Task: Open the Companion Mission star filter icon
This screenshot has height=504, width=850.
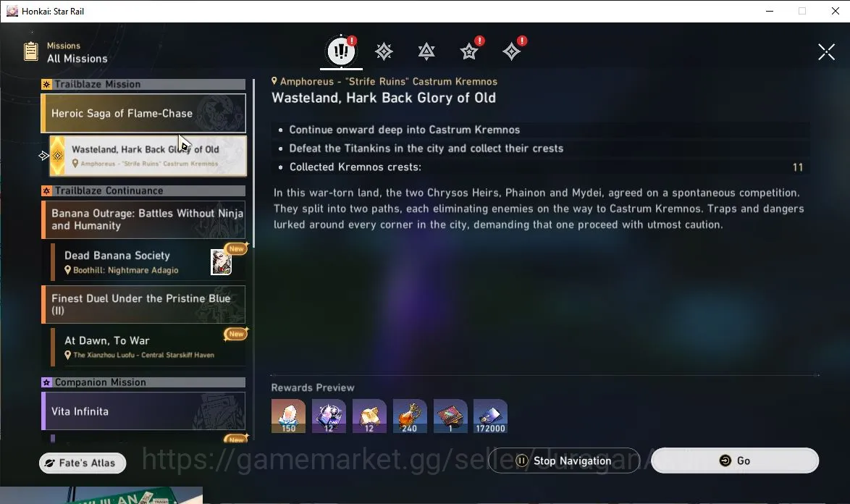Action: (469, 51)
